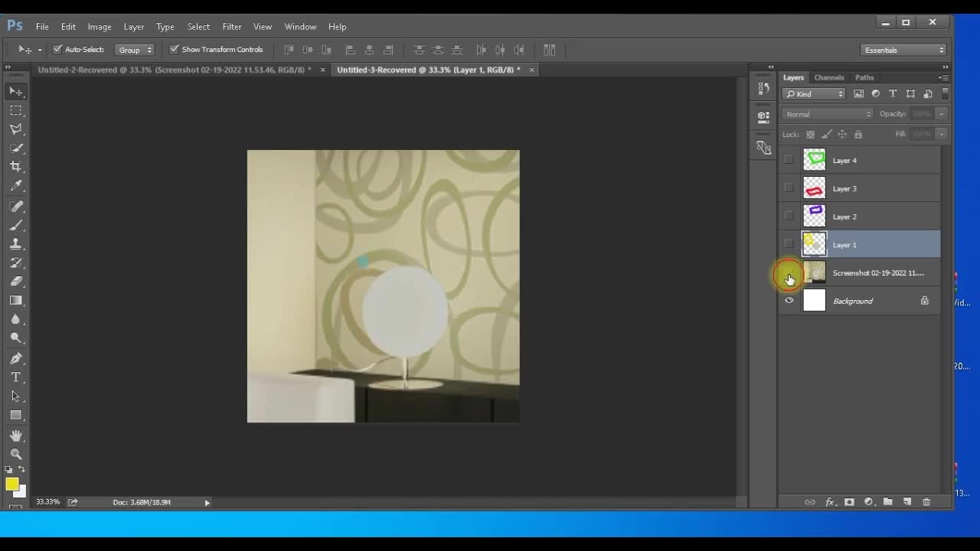
Task: Choose the Hand tool
Action: click(x=16, y=435)
